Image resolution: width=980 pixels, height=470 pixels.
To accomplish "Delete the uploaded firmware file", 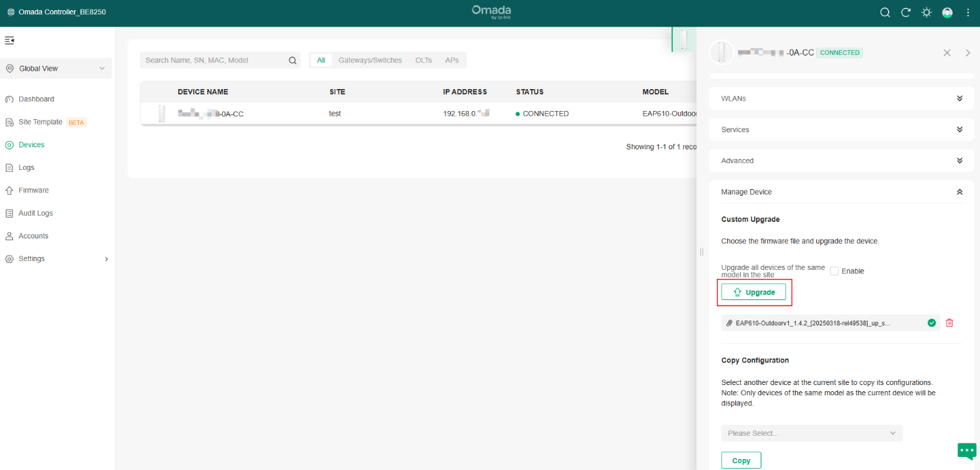I will (x=949, y=323).
